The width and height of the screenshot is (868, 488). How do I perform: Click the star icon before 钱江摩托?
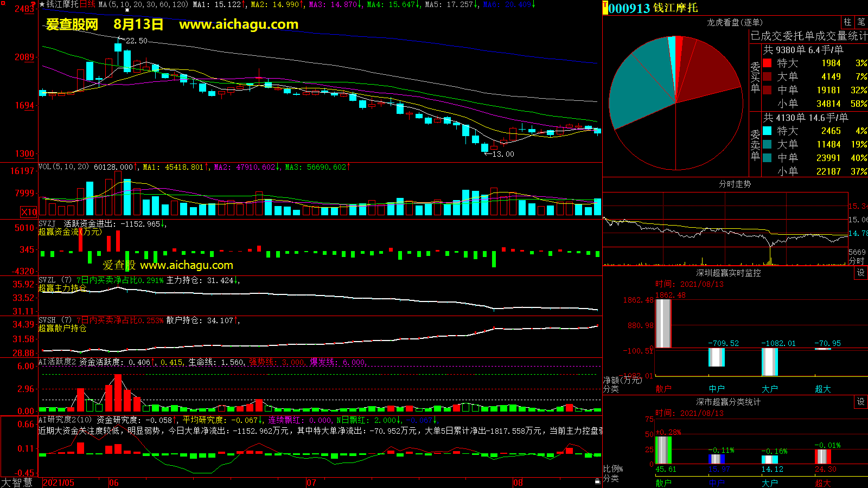(42, 4)
